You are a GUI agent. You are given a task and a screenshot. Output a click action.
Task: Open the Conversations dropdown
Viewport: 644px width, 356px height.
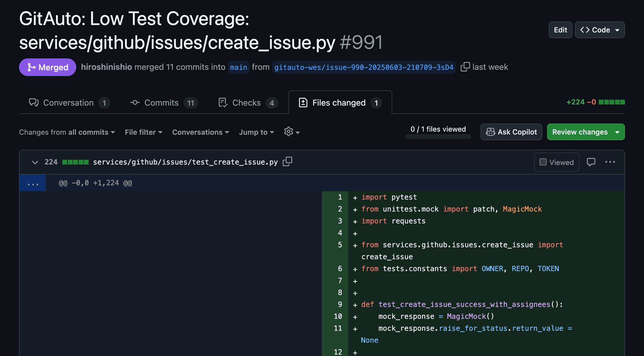point(201,132)
